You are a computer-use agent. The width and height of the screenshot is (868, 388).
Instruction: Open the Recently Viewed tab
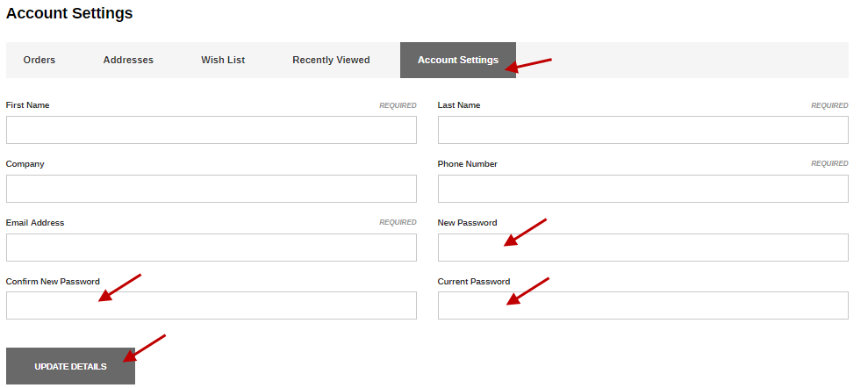click(331, 60)
